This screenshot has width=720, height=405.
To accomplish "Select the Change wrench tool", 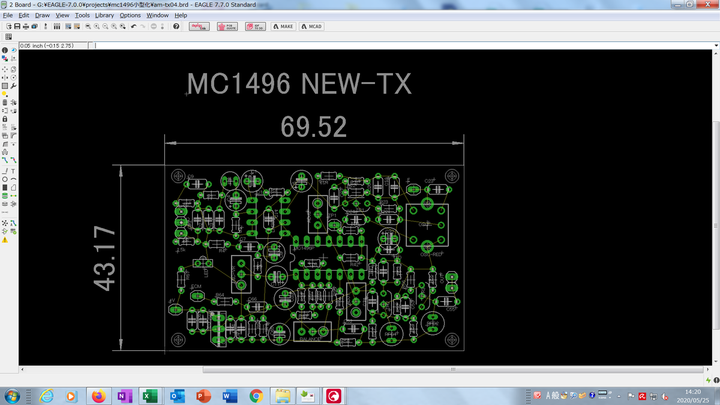I will point(13,85).
